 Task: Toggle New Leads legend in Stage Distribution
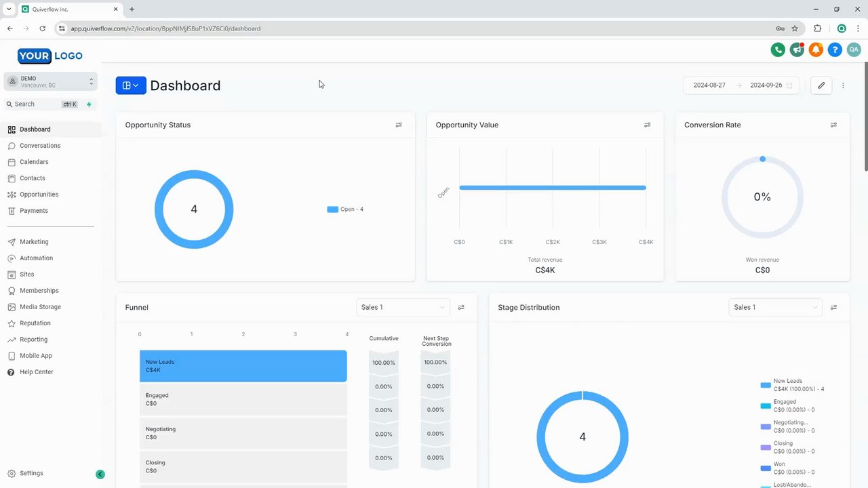tap(792, 385)
